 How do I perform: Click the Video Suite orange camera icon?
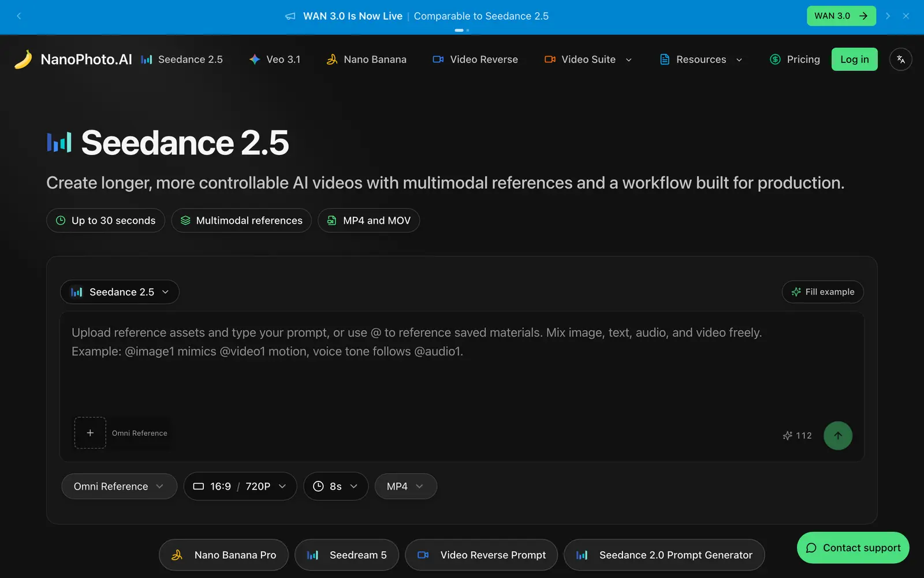(550, 60)
